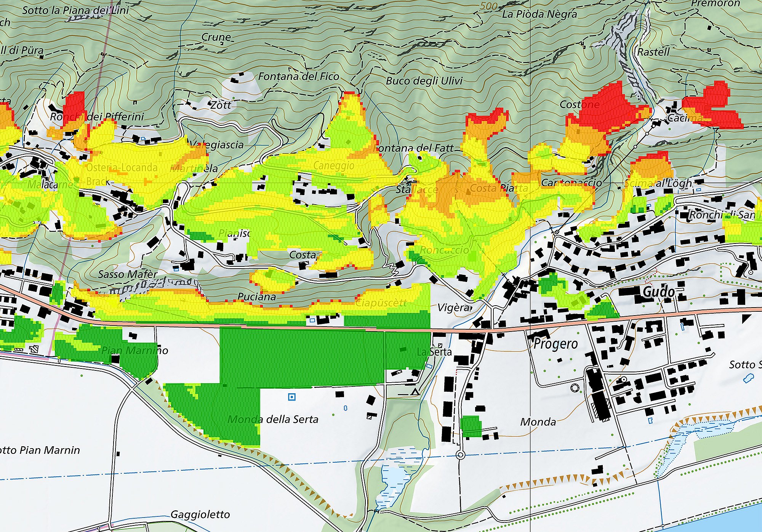The width and height of the screenshot is (762, 532).
Task: Click the Fontana del Fico label
Action: (298, 77)
